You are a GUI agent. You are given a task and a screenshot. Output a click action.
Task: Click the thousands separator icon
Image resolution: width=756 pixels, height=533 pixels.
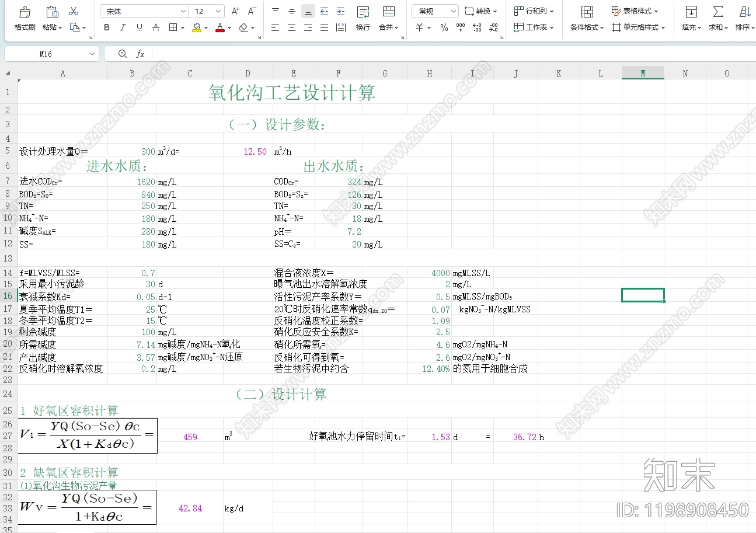pos(461,27)
